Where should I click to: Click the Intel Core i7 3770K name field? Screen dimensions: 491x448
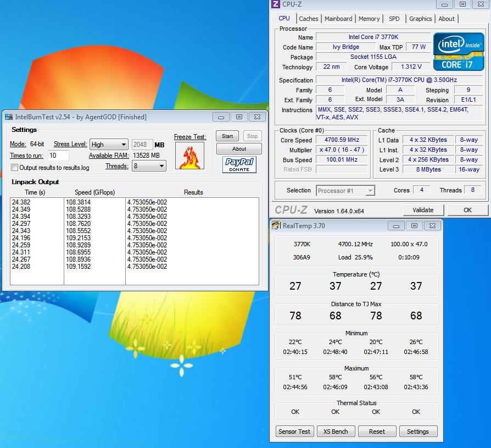point(373,37)
